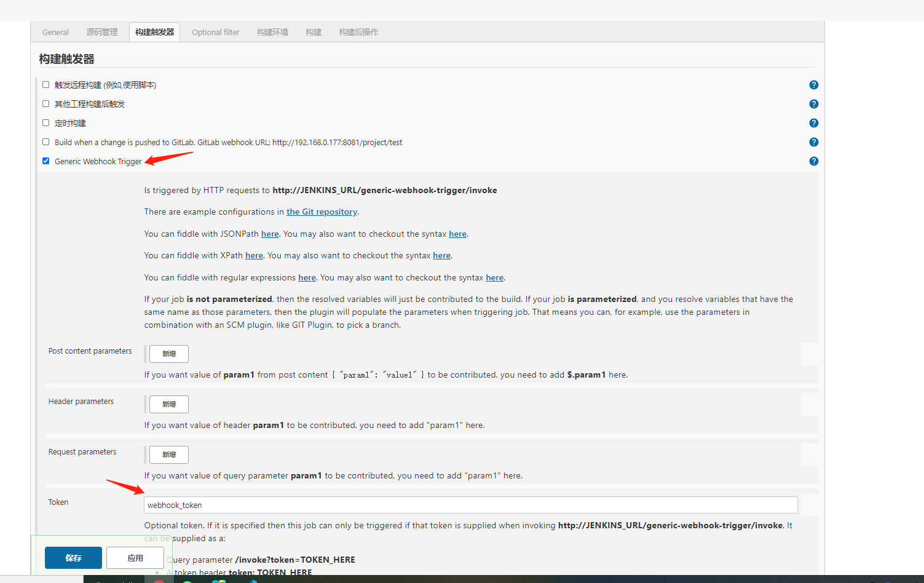The width and height of the screenshot is (924, 583).
Task: Enable Build when change pushed to GitLab
Action: pyautogui.click(x=45, y=141)
